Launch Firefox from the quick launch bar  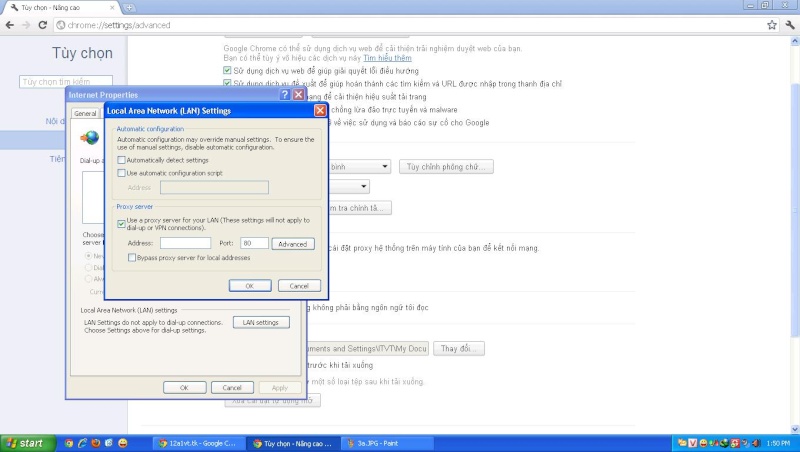click(x=95, y=443)
